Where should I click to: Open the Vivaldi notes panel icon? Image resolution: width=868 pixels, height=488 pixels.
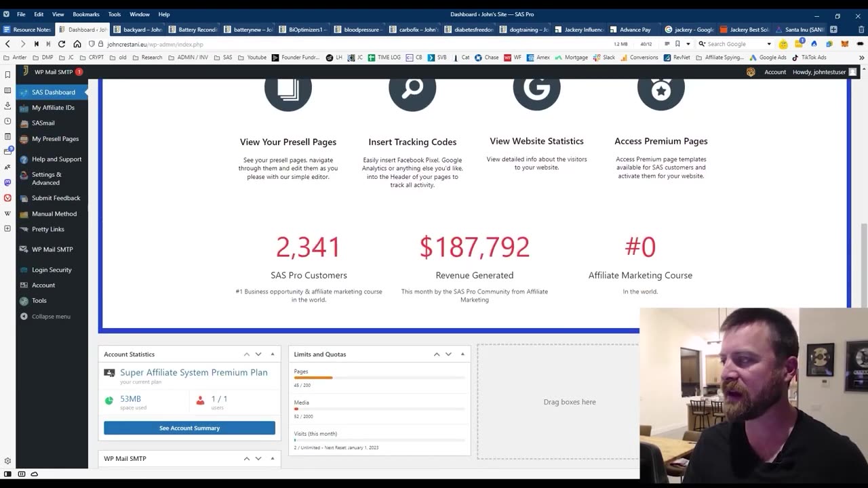(x=7, y=137)
